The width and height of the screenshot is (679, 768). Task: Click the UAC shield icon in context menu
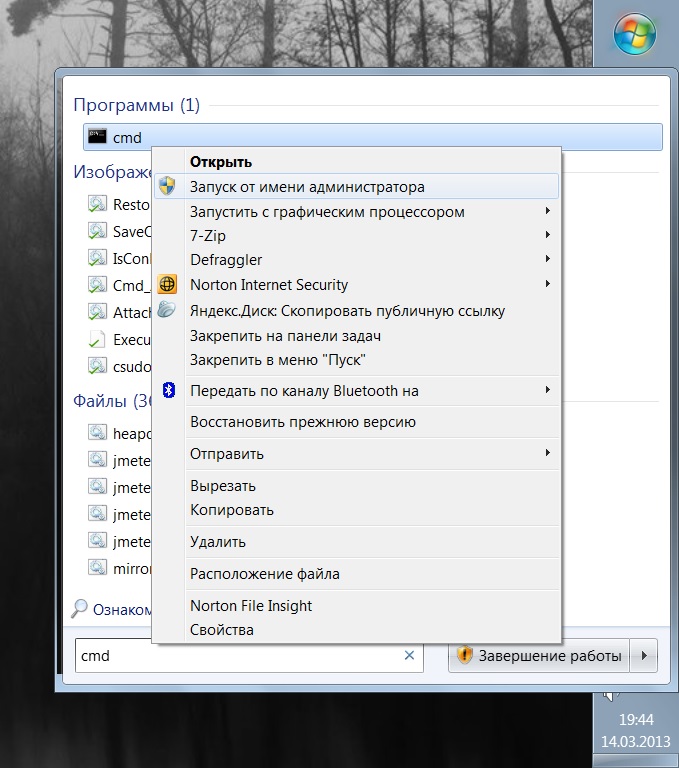(x=167, y=186)
